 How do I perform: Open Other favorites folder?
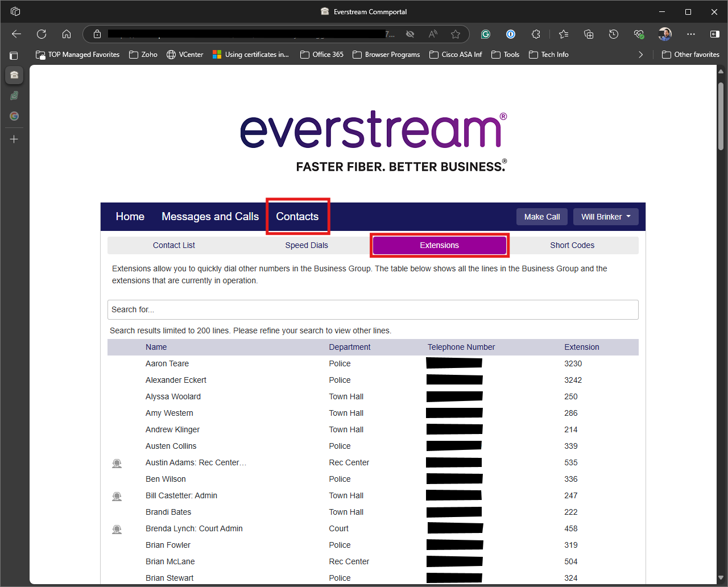pos(690,55)
